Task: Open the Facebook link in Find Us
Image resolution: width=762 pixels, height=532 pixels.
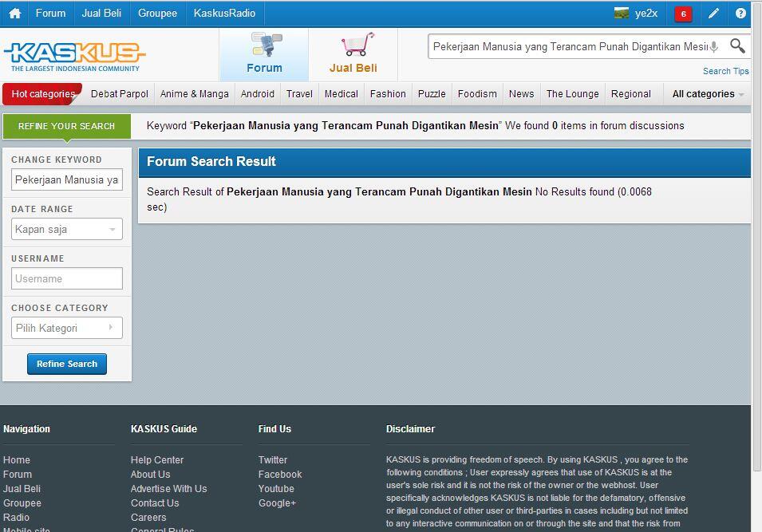Action: coord(280,475)
